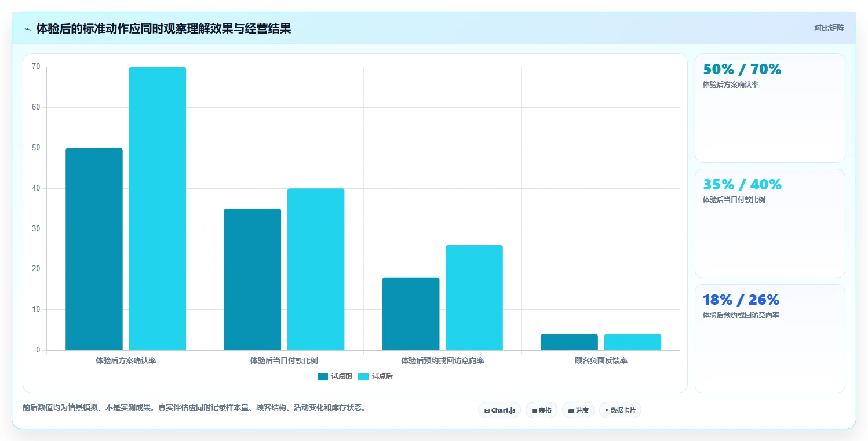Click the 试点后 bar for 体验后方案确认率
The height and width of the screenshot is (441, 868).
pos(158,209)
